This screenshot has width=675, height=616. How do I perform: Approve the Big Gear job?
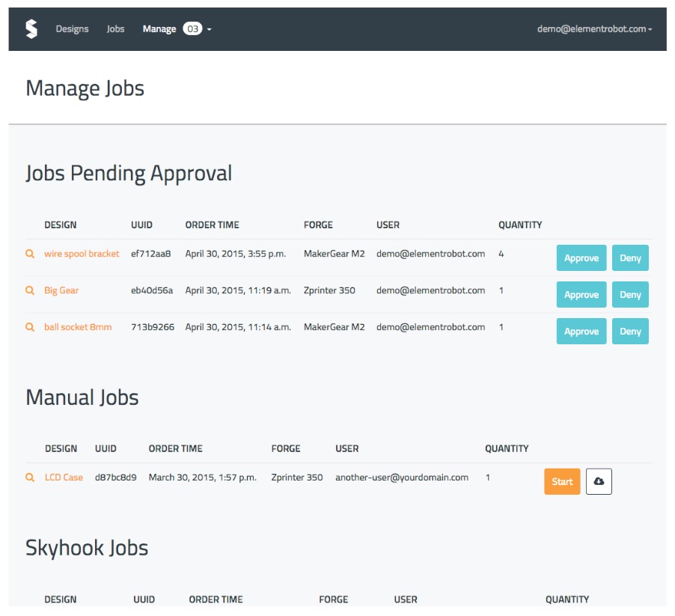[x=581, y=295]
